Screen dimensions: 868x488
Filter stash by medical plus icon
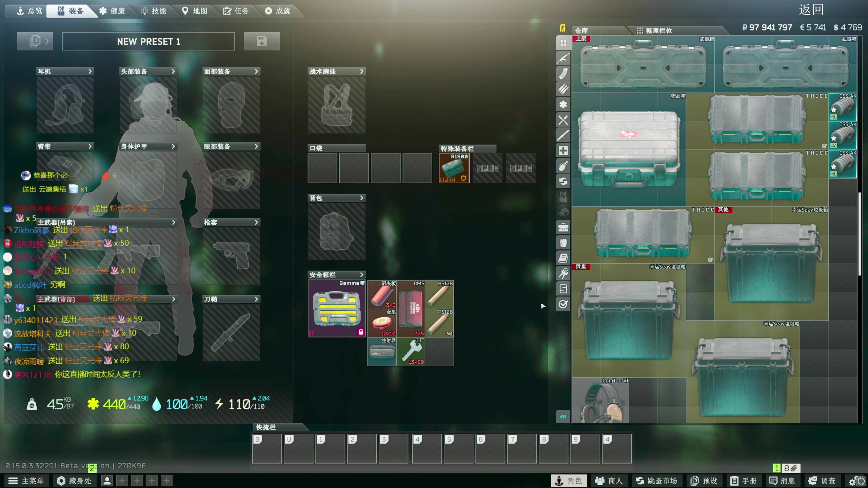pos(563,150)
